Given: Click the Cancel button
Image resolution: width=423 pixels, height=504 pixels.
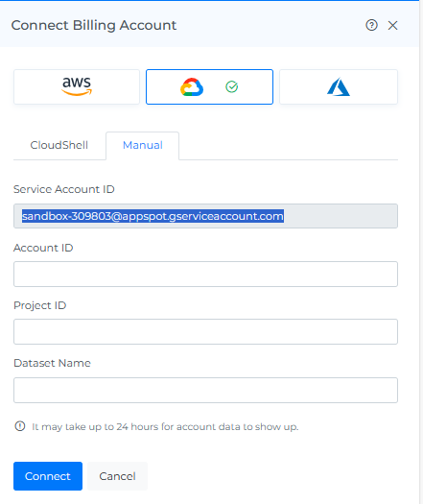Looking at the screenshot, I should point(117,476).
